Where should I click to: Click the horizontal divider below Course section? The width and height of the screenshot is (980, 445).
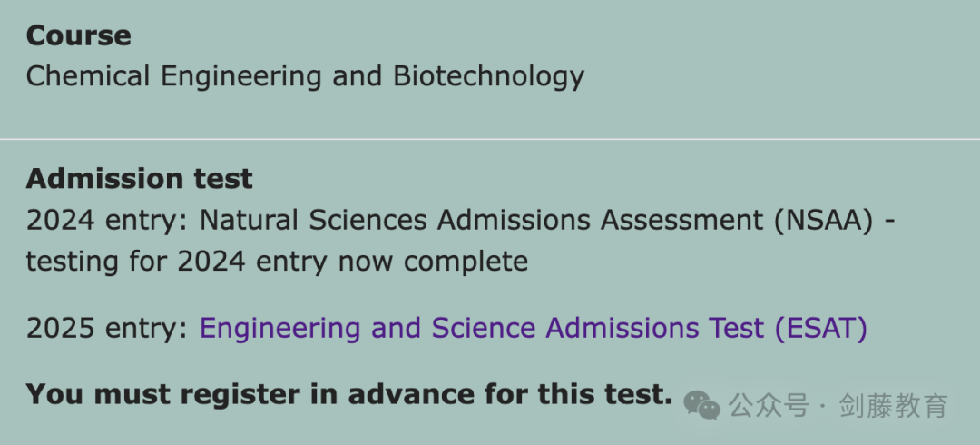(x=490, y=138)
